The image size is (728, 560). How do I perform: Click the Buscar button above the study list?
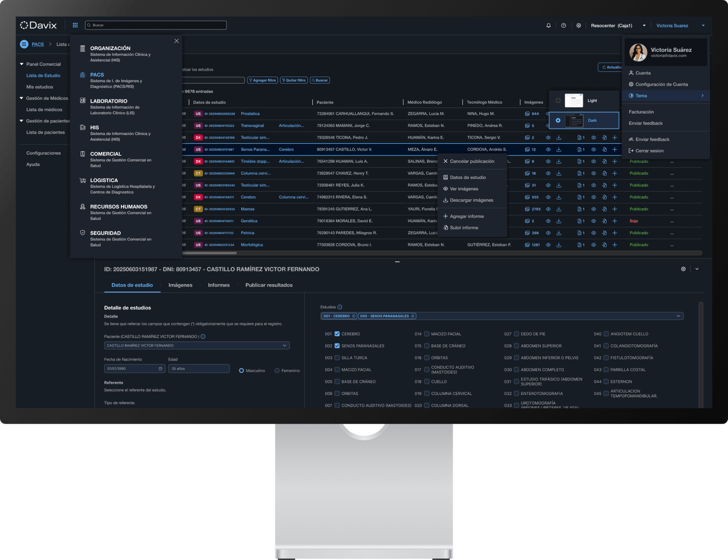click(x=320, y=80)
